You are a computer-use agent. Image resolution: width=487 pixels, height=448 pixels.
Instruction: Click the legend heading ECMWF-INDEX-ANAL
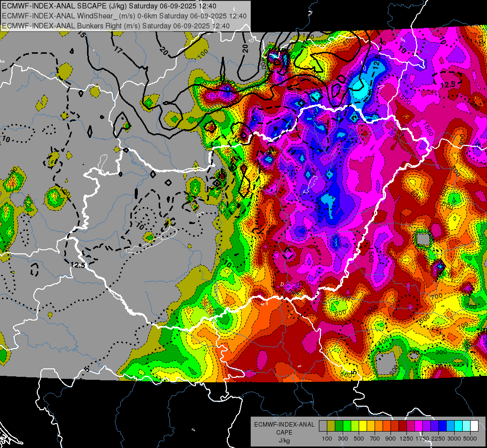pyautogui.click(x=285, y=425)
